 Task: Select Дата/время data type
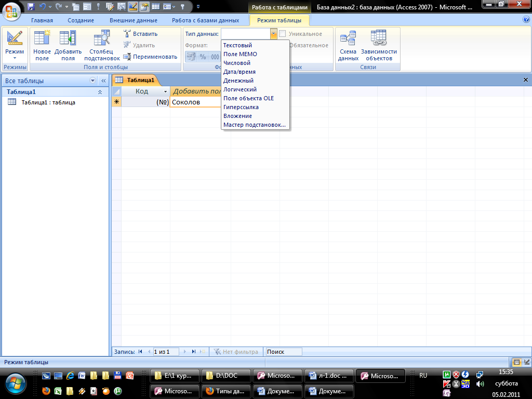[x=255, y=72]
